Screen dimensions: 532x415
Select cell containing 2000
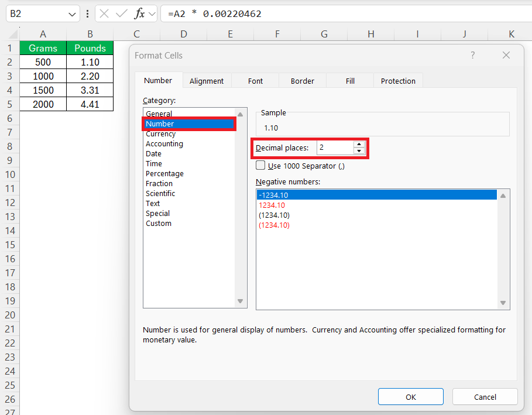43,104
